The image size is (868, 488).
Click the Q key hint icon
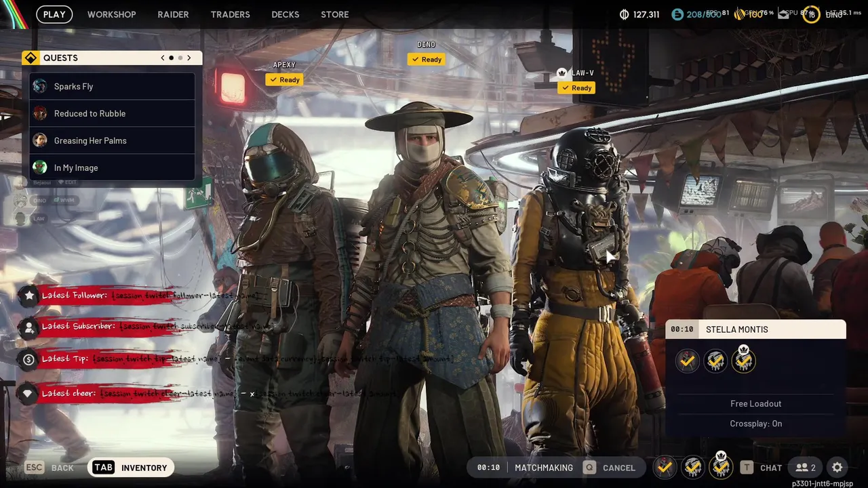(590, 468)
